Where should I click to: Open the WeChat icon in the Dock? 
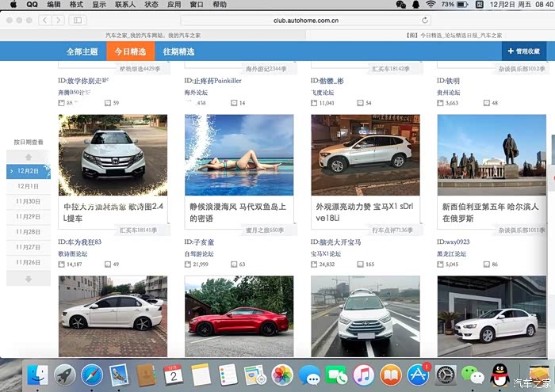(473, 375)
